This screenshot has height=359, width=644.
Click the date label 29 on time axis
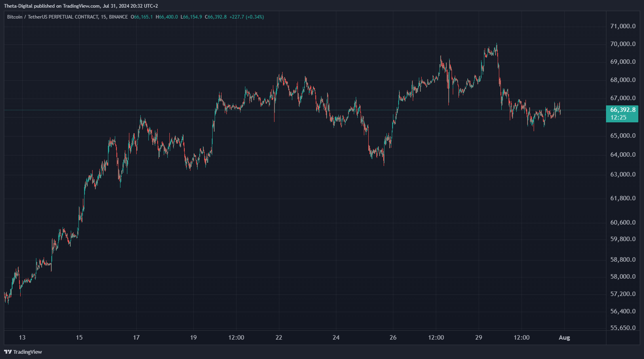point(479,338)
